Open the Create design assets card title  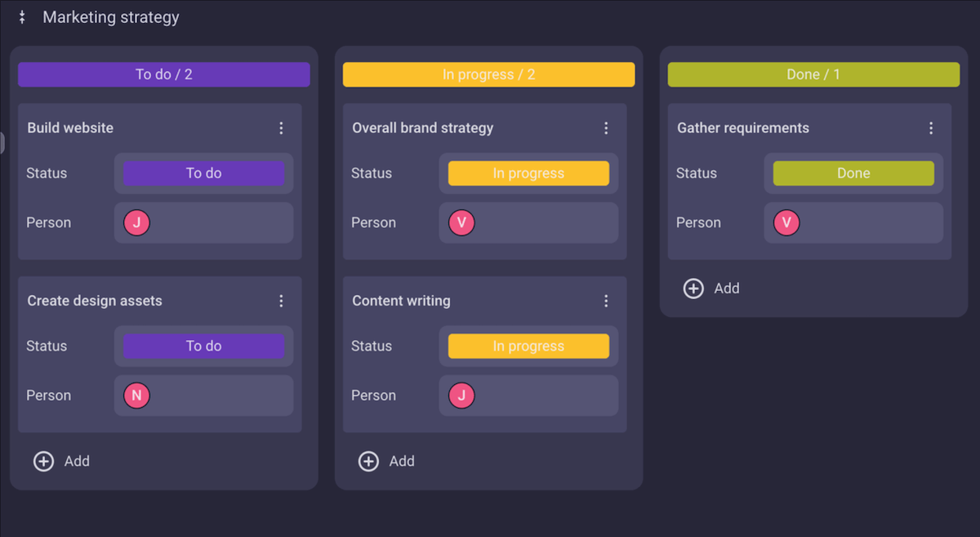(95, 301)
